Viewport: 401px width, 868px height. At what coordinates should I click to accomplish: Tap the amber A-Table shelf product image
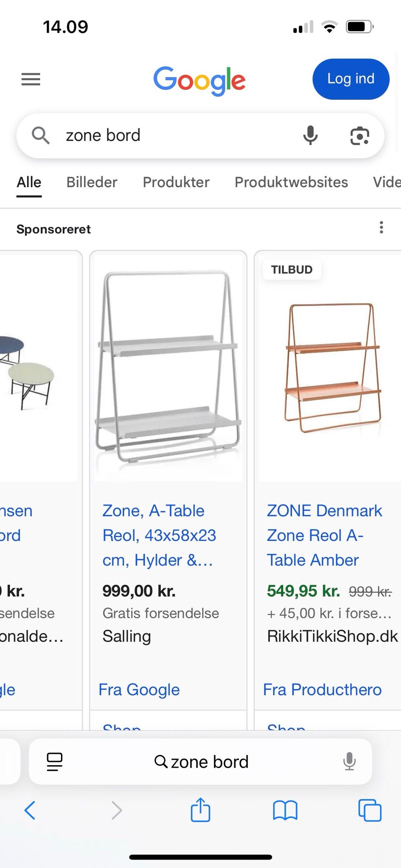[332, 368]
